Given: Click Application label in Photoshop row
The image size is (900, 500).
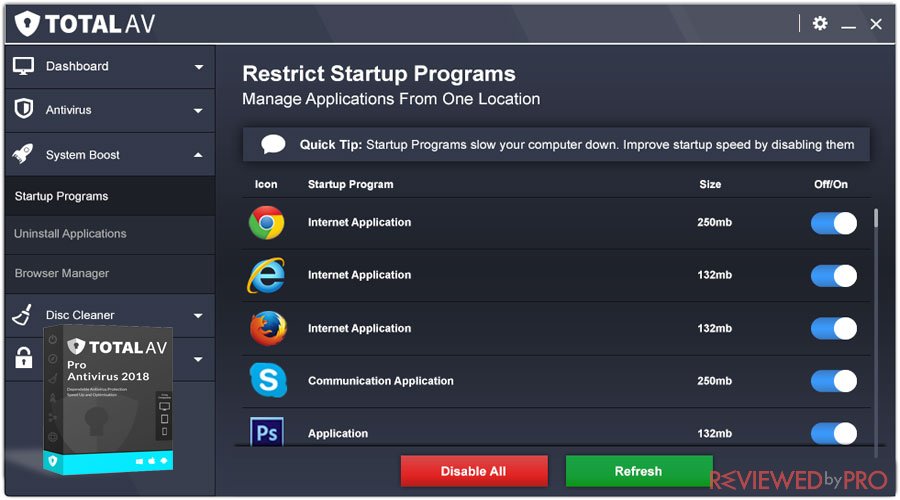Looking at the screenshot, I should point(338,433).
